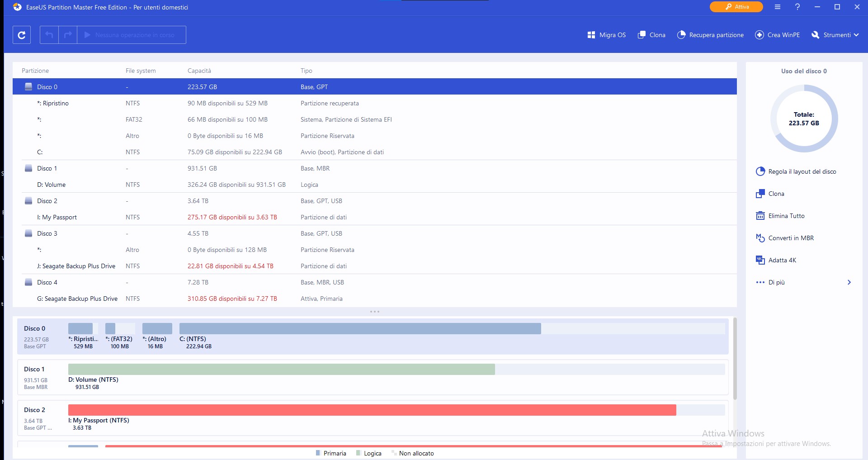Select J: Seagate Backup Plus Drive row
The width and height of the screenshot is (868, 460).
[x=375, y=266]
